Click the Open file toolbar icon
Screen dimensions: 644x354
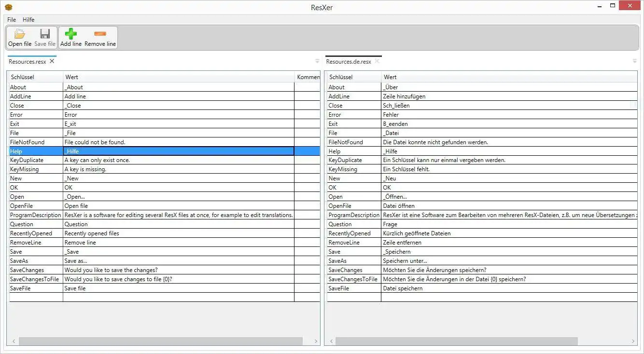point(20,34)
